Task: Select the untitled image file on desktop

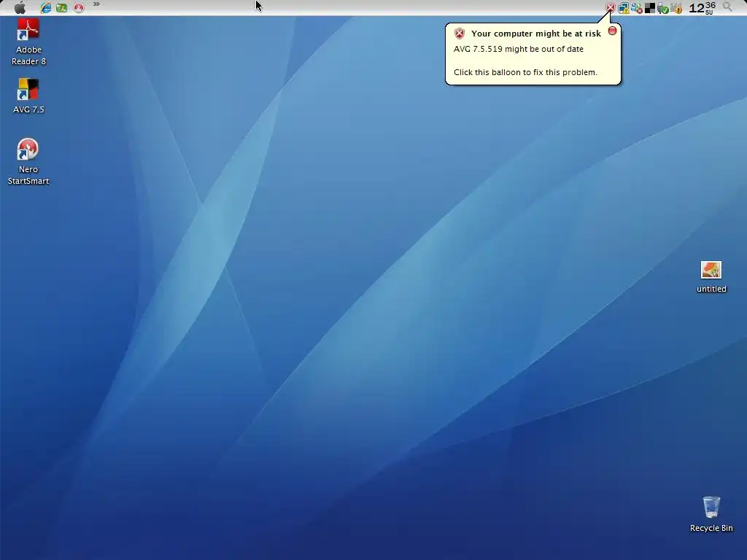Action: click(x=711, y=276)
